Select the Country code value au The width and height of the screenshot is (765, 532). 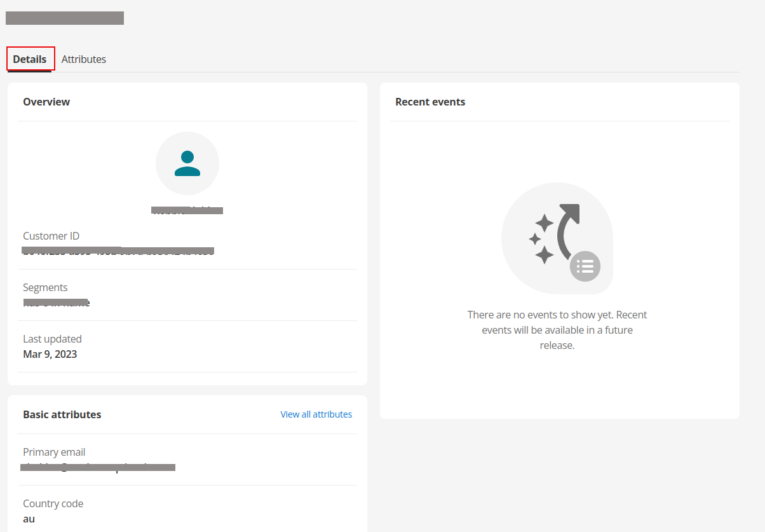[x=29, y=519]
